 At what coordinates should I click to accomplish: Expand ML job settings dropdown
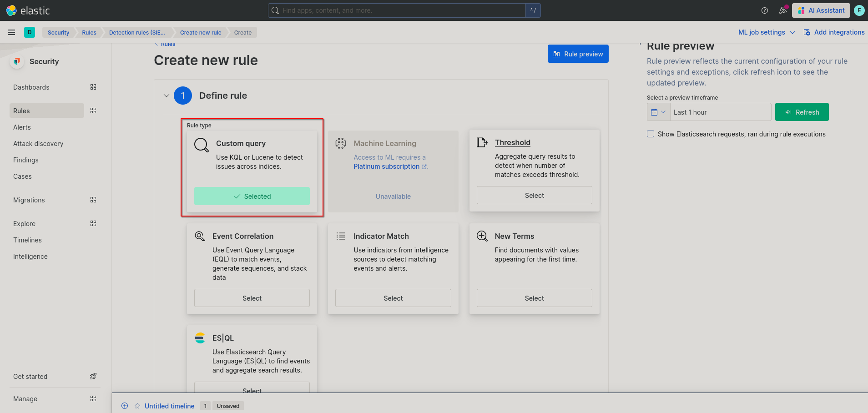767,32
